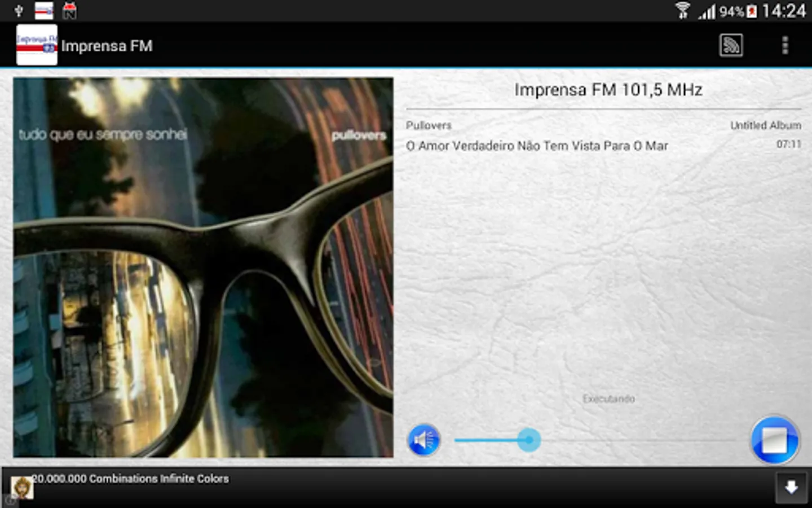The image size is (812, 508).
Task: Tap the track duration '07:11'
Action: [789, 144]
